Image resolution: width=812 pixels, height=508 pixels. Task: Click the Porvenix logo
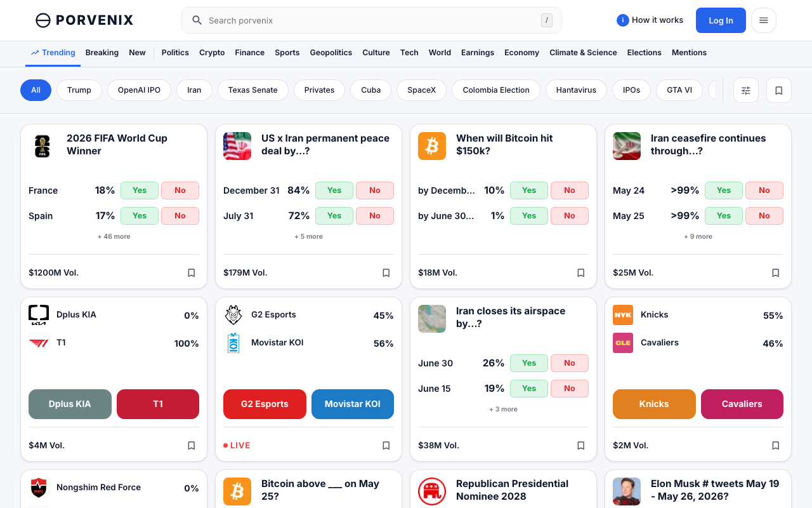click(x=84, y=20)
